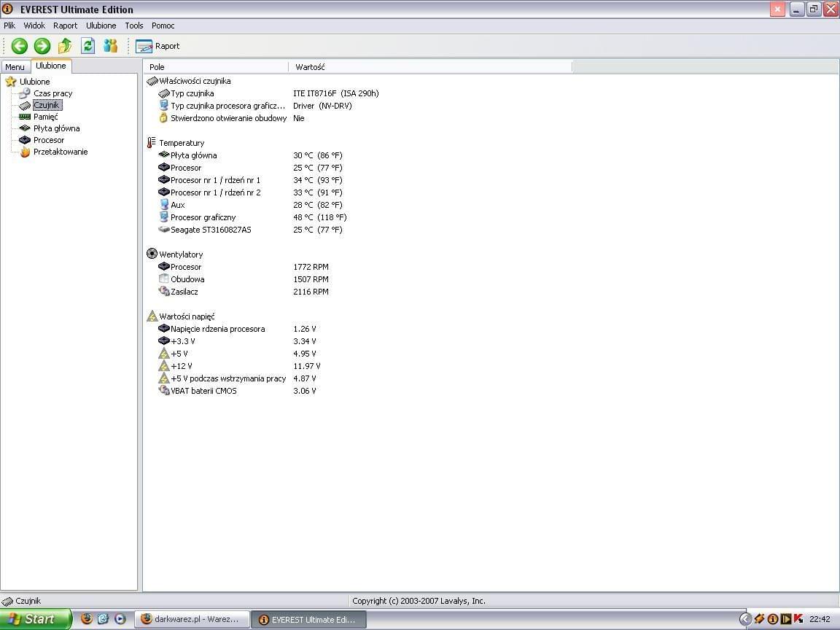Screen dimensions: 840x630
Task: Click the 2116 RPM value
Action: click(x=311, y=292)
